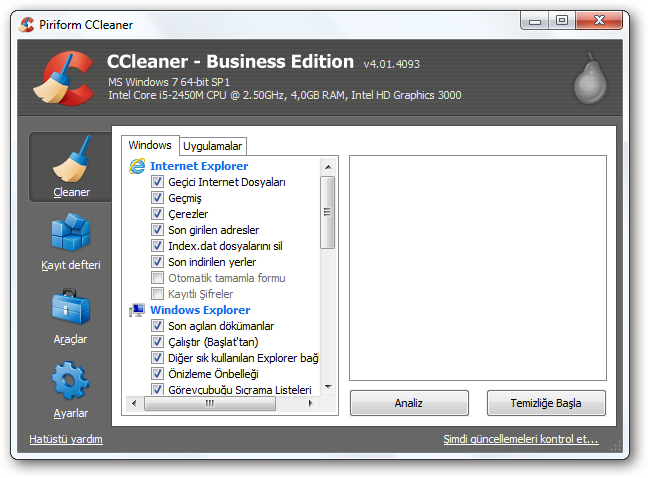Click vertical scrollbar down arrow in list

pyautogui.click(x=327, y=388)
